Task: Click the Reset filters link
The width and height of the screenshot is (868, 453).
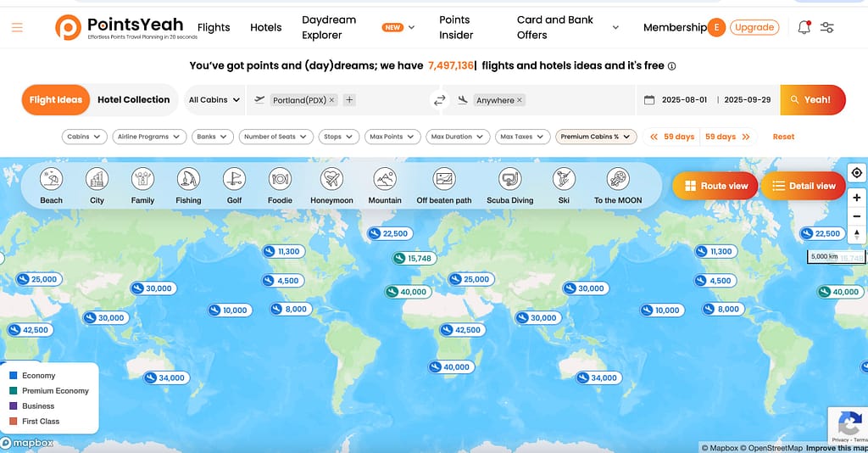Action: tap(783, 137)
